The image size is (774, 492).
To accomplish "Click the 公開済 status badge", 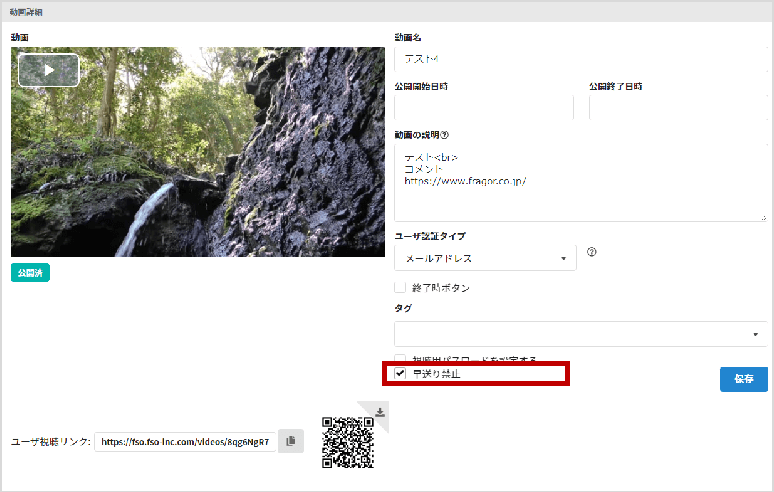I will (30, 273).
